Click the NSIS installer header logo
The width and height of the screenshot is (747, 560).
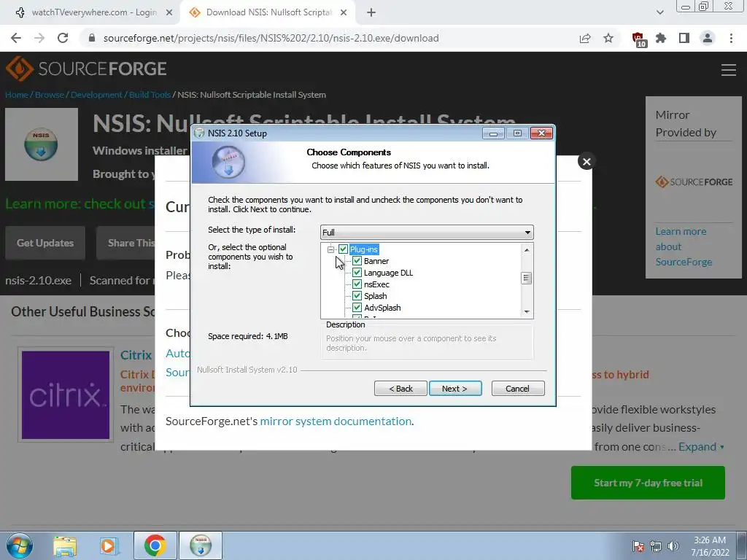[228, 162]
